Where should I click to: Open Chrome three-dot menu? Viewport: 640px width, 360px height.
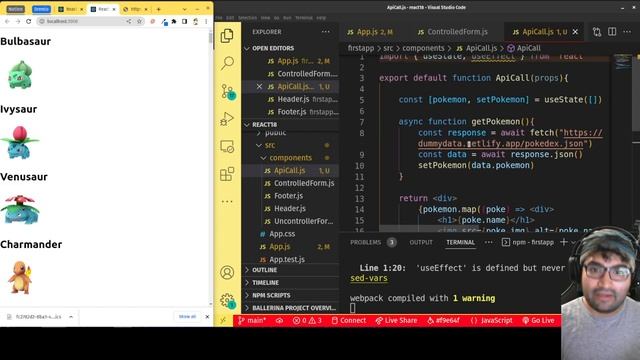pyautogui.click(x=206, y=21)
